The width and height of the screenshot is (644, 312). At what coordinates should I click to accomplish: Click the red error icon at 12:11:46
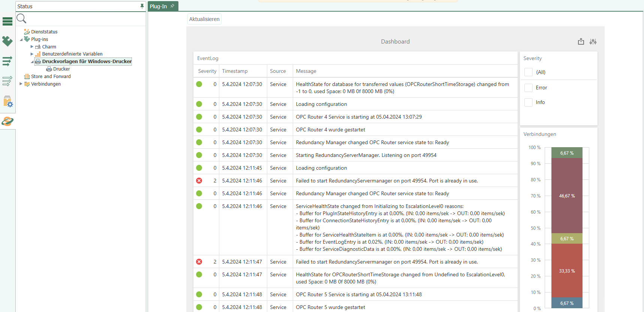199,181
